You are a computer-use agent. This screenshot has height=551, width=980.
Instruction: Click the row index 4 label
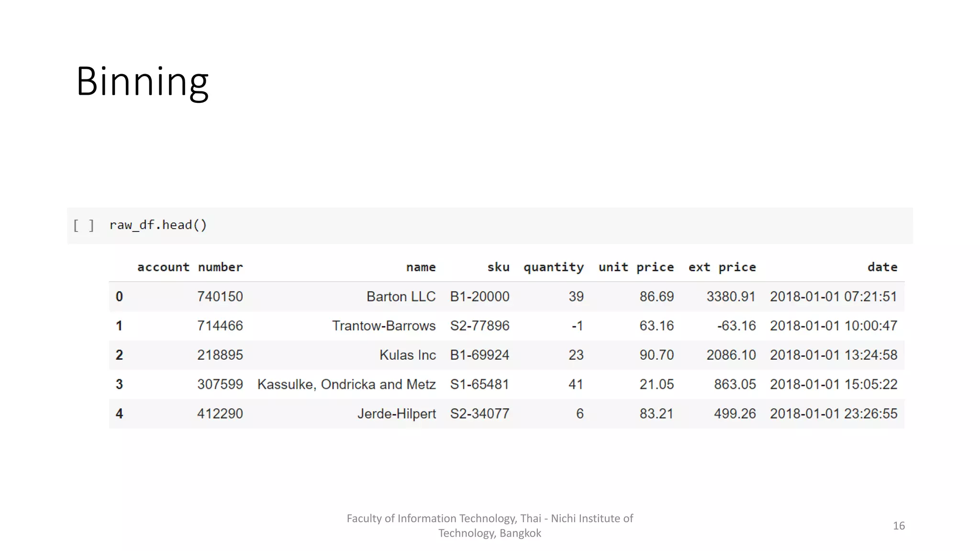[x=119, y=413]
